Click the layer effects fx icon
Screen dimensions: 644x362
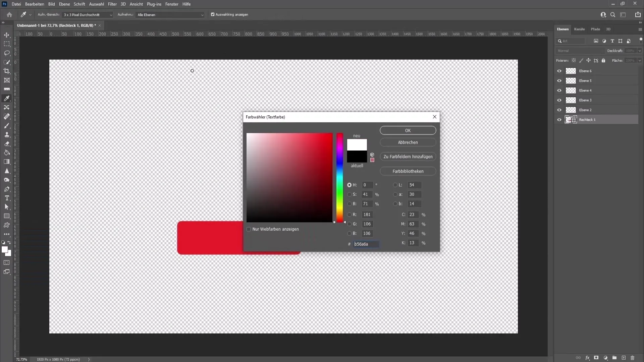coord(587,358)
